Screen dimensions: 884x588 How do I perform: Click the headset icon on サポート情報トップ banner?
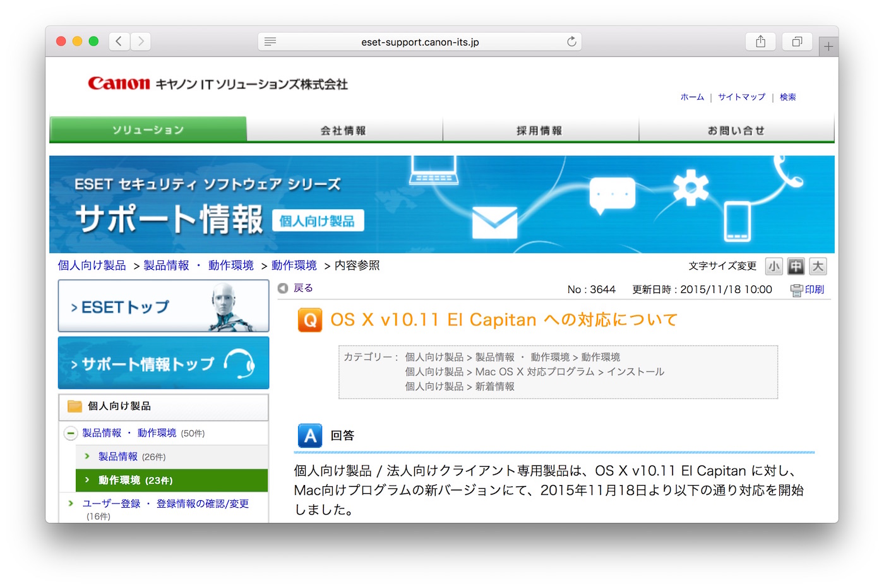click(x=240, y=363)
